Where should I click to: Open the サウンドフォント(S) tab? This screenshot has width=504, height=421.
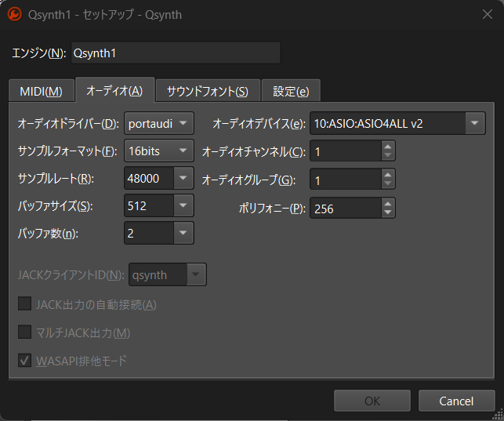(x=208, y=92)
